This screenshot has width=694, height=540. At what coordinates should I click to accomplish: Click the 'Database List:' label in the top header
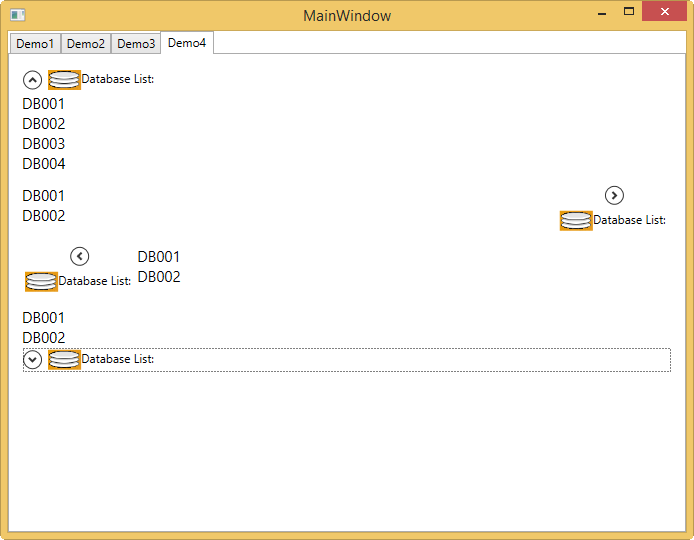(118, 79)
